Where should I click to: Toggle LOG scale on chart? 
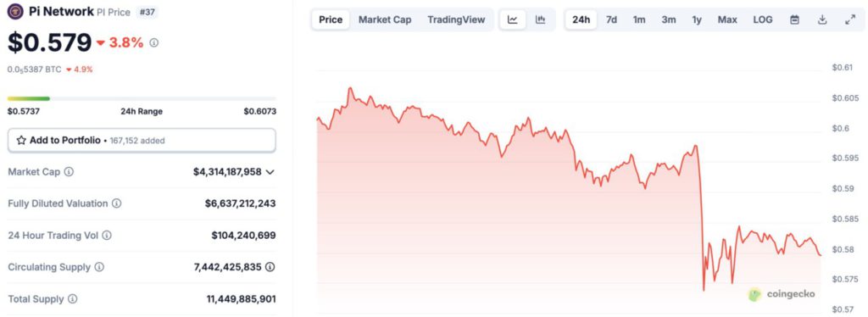pos(762,19)
